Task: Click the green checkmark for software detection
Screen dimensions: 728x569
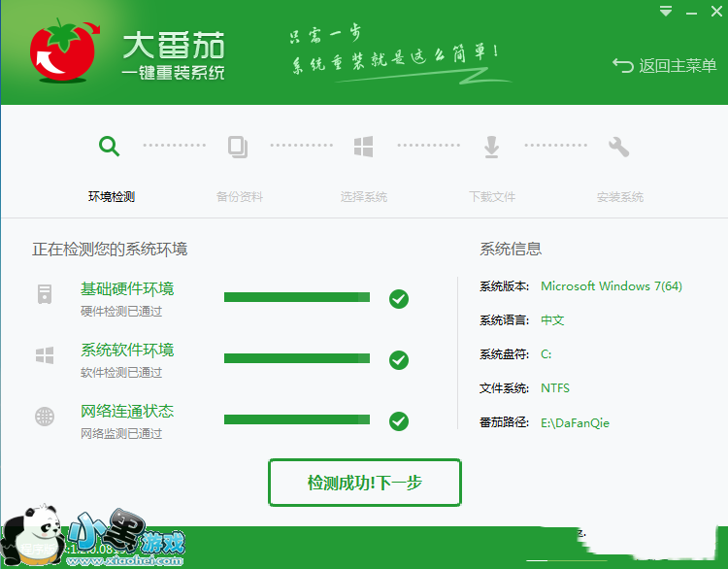Action: pos(399,360)
